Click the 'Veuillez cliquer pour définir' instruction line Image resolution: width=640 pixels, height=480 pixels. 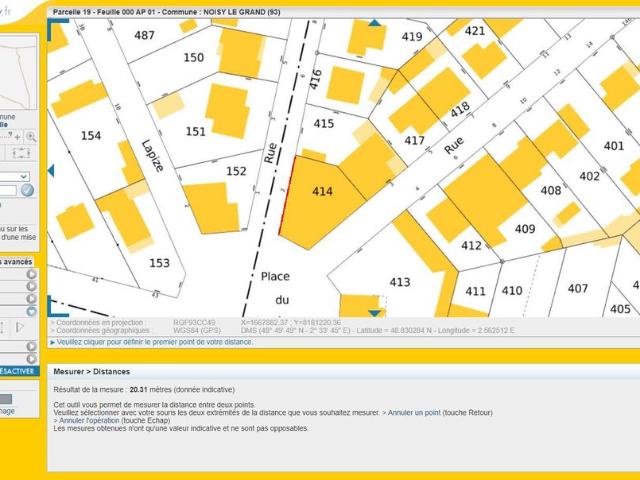click(x=151, y=342)
